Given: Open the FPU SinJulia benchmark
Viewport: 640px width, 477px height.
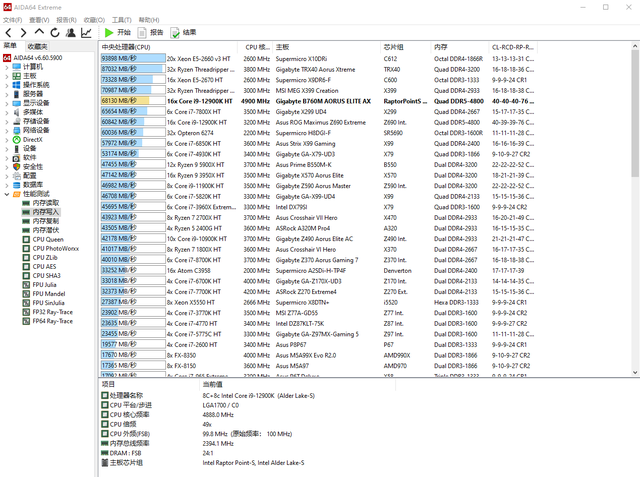Looking at the screenshot, I should [44, 303].
